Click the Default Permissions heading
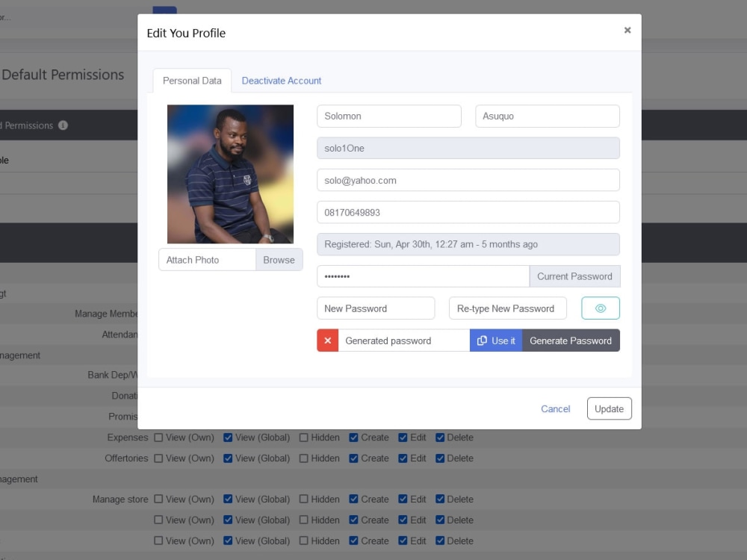The image size is (747, 560). [x=63, y=75]
